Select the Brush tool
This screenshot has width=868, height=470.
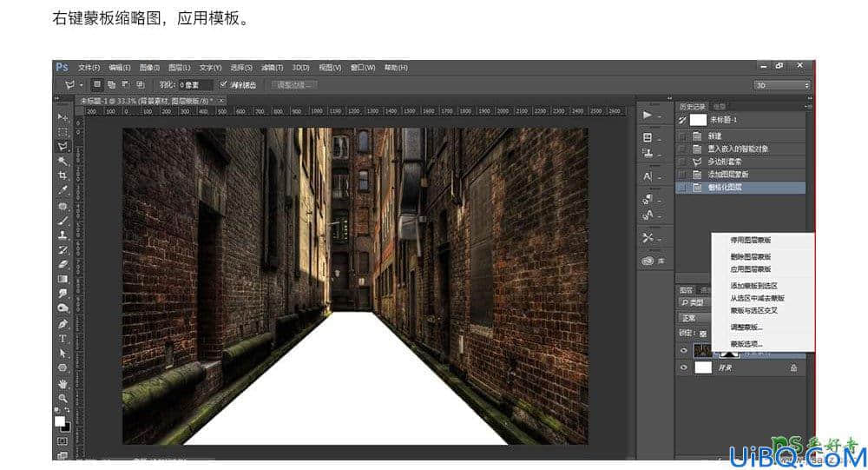pyautogui.click(x=62, y=221)
